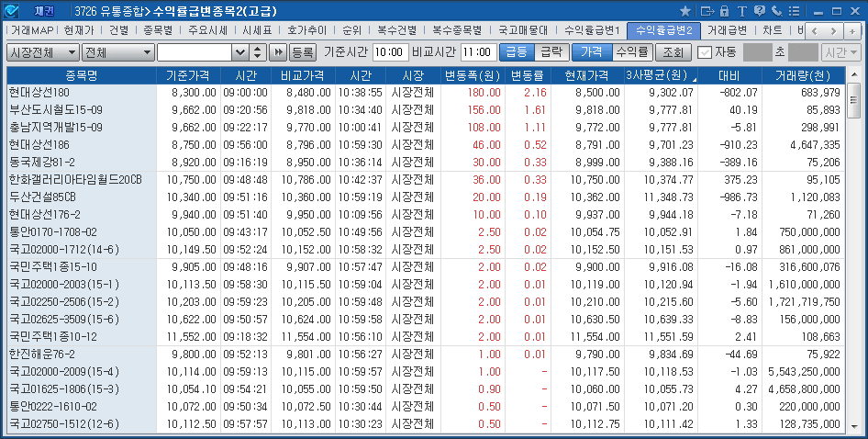Click the lock icon in title bar

pos(725,11)
